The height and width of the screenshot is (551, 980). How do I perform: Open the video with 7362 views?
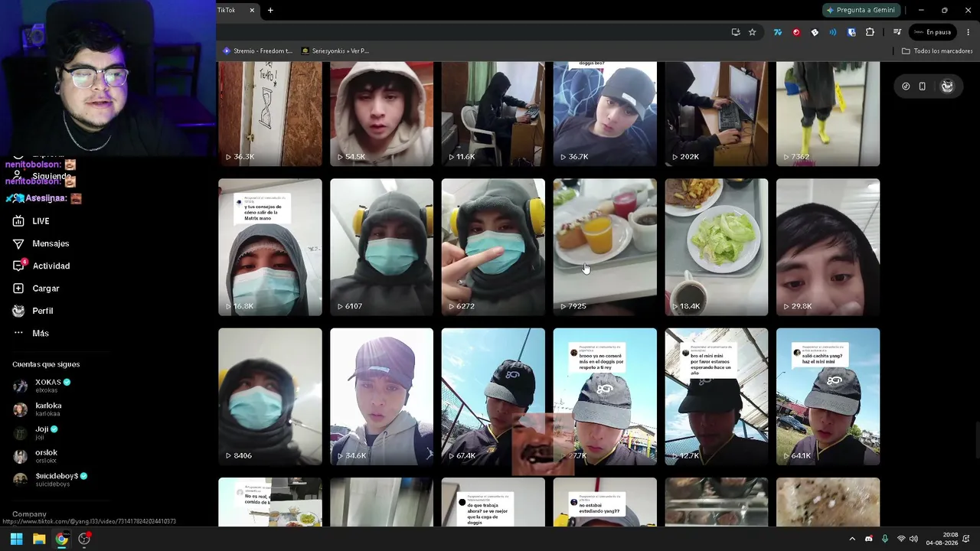[828, 114]
